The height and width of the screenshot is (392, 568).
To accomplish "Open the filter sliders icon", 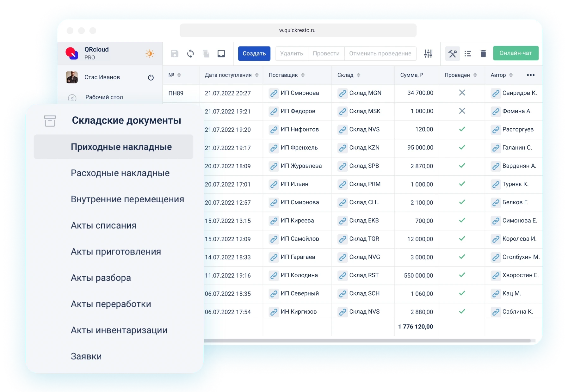I will (x=428, y=54).
